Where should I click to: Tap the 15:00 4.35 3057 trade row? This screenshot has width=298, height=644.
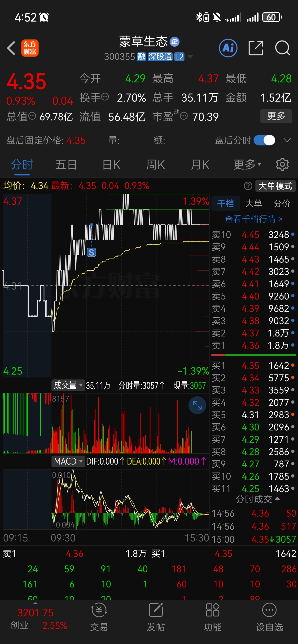pos(254,539)
